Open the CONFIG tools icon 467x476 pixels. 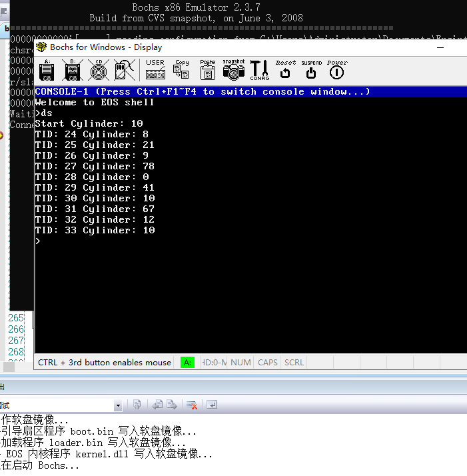click(x=259, y=70)
